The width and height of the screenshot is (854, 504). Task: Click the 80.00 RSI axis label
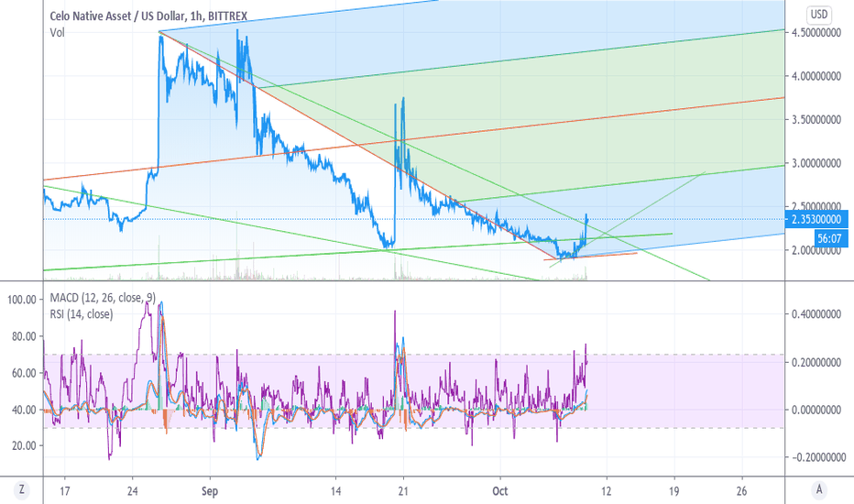coord(25,336)
